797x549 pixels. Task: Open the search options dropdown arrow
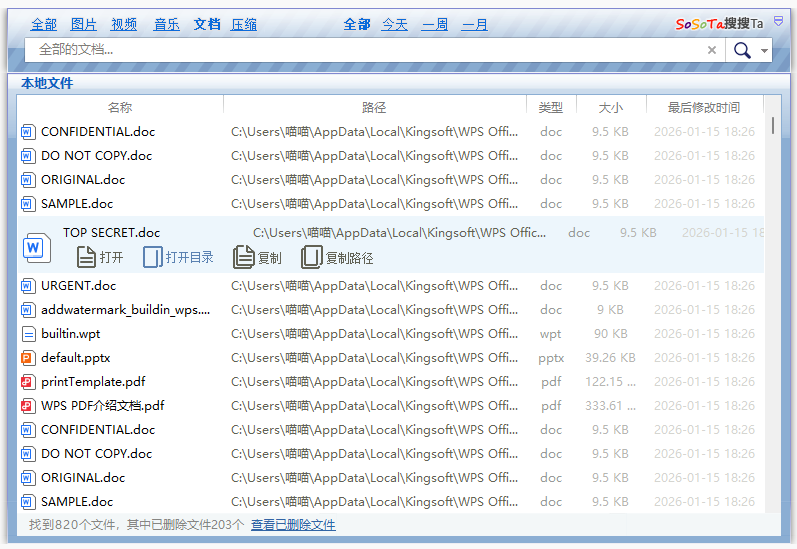(765, 50)
